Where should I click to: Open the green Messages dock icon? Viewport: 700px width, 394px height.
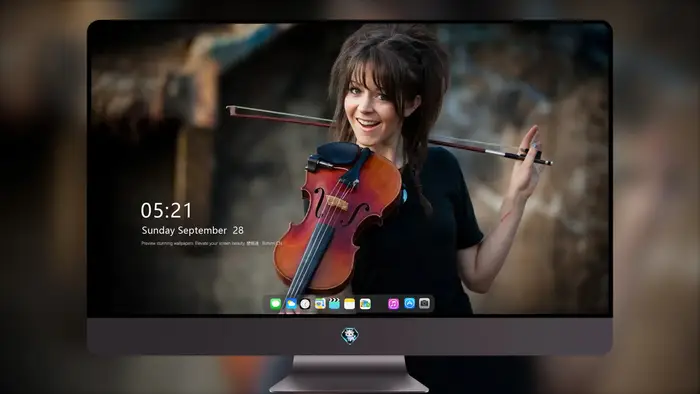point(275,304)
